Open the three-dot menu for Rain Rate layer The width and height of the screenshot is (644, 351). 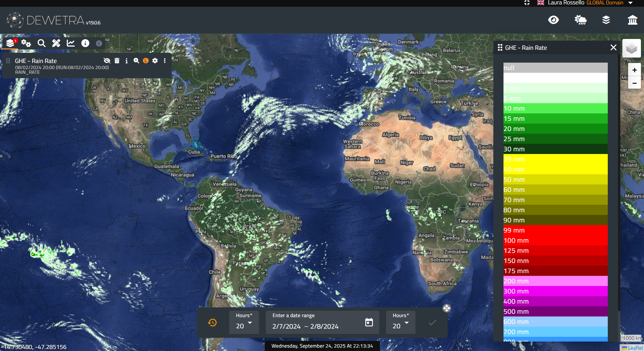pos(165,61)
